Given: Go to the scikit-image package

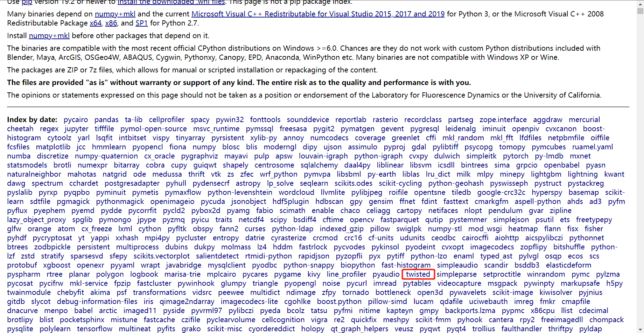Looking at the screenshot, I should [x=513, y=292].
